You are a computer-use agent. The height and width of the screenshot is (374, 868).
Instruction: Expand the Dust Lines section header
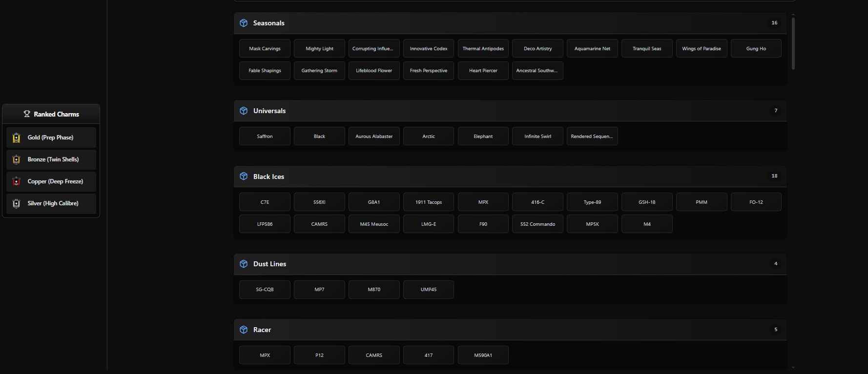pos(508,264)
